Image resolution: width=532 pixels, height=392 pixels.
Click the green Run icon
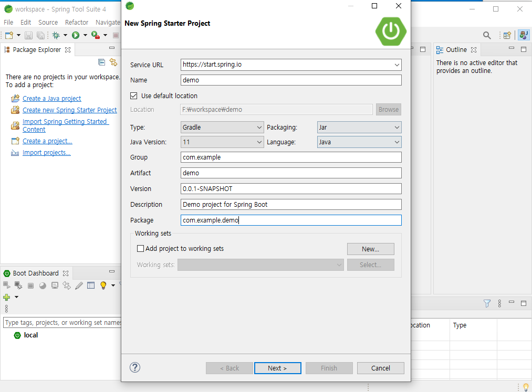click(76, 35)
